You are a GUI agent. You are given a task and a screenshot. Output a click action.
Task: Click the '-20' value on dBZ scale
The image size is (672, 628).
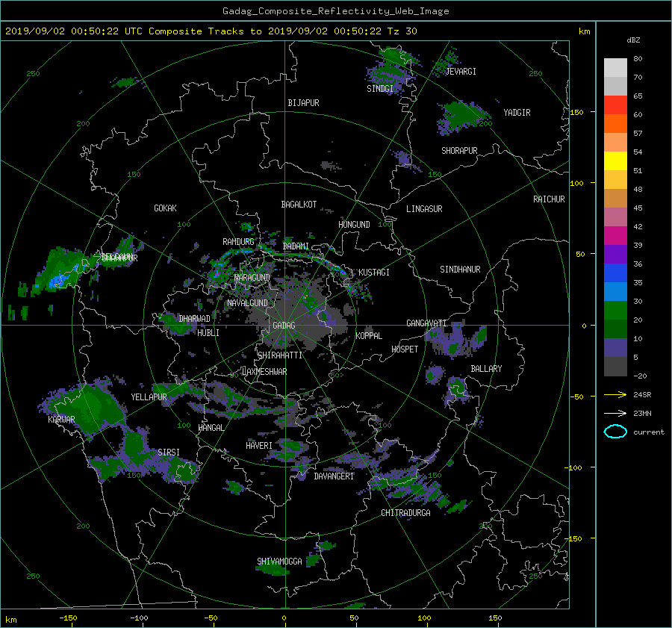[x=640, y=376]
